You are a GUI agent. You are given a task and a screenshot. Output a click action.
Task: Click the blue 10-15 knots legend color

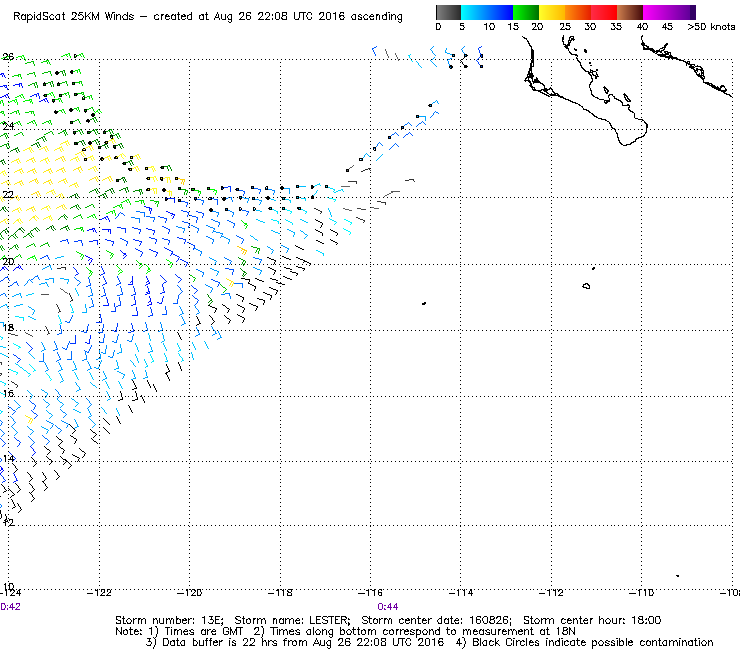(500, 12)
